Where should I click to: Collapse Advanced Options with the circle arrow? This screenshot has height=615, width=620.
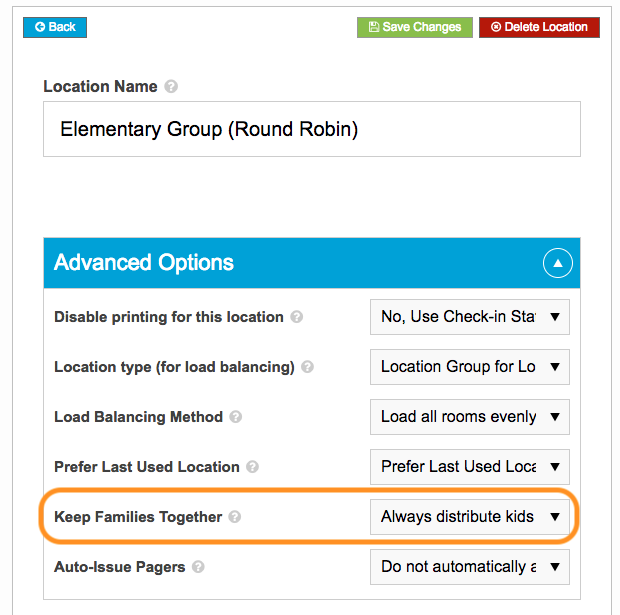point(558,263)
